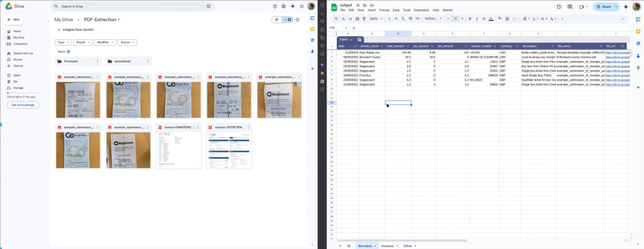
Task: Toggle bold formatting in Sheets
Action: tap(470, 19)
